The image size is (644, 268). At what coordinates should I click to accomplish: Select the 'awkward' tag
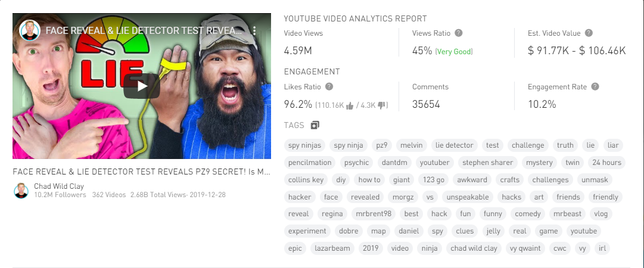click(x=472, y=179)
